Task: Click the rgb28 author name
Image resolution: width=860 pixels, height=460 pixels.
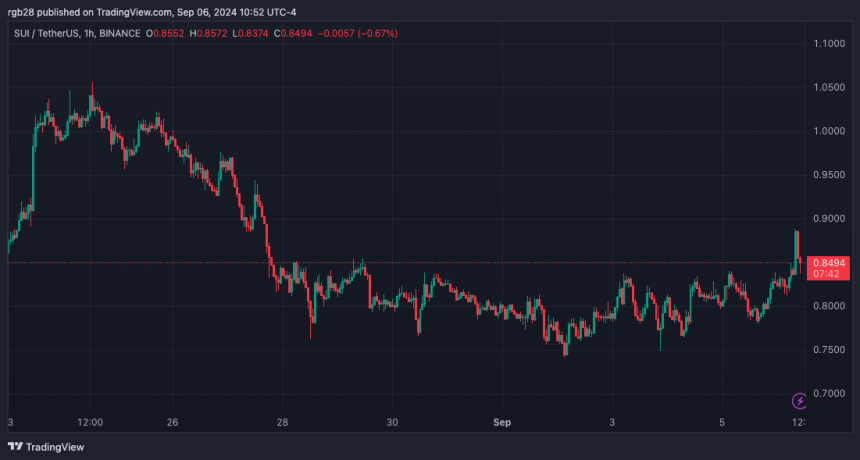Action: pos(20,12)
